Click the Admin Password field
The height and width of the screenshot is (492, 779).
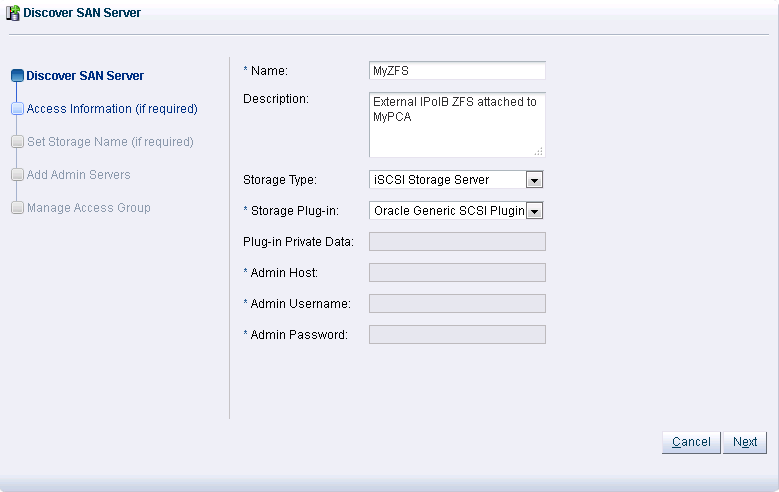click(x=457, y=334)
